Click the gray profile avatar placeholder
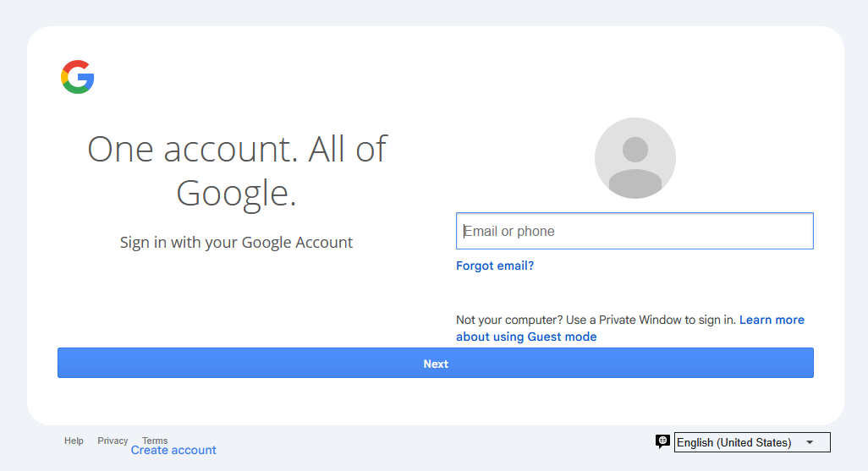 [635, 158]
